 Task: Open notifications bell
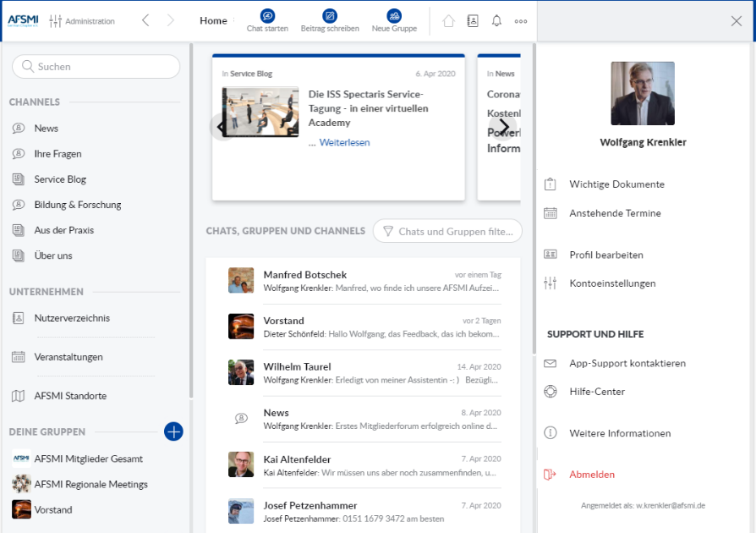click(x=496, y=21)
